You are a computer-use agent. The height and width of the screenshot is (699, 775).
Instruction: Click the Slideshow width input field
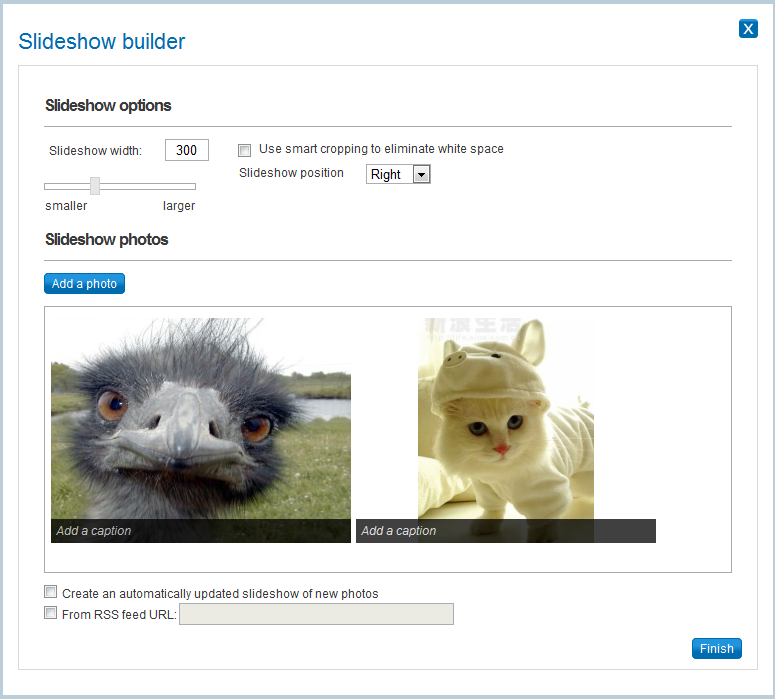(x=187, y=151)
